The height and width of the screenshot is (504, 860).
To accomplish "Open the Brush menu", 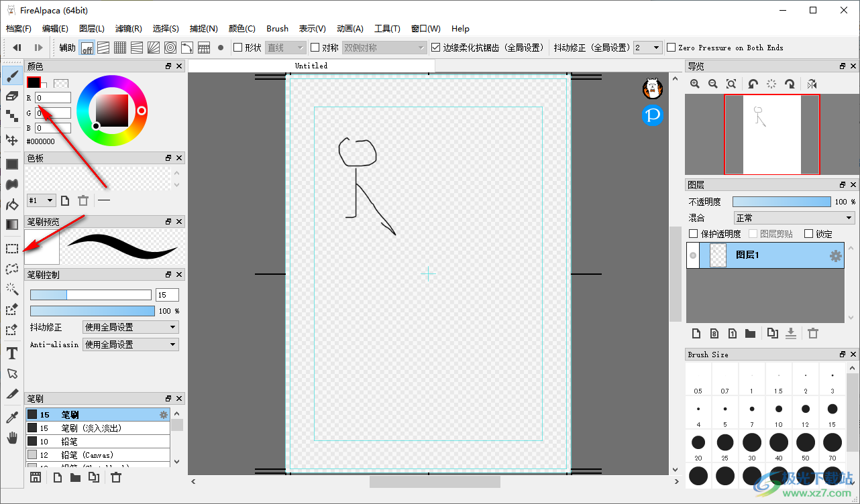I will coord(277,29).
